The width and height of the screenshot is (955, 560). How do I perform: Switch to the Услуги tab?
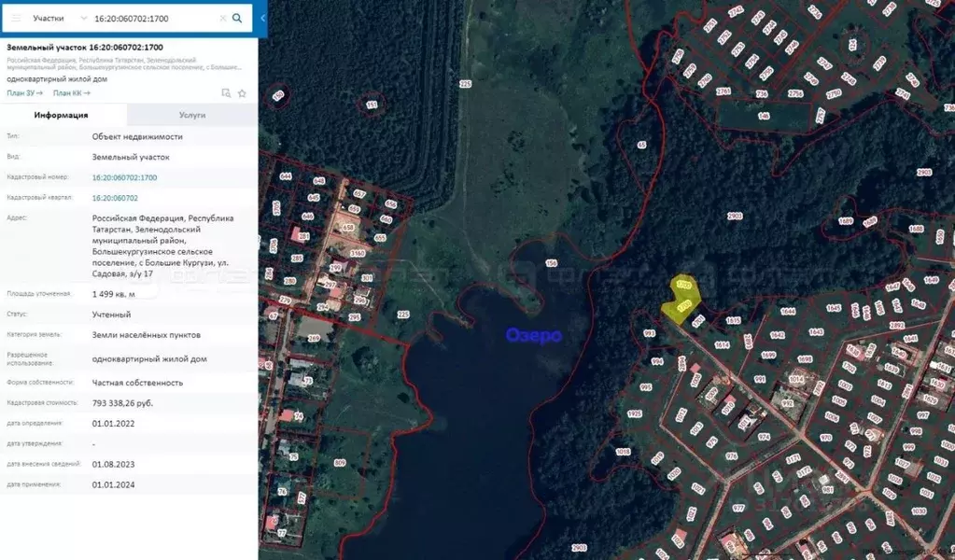[192, 115]
